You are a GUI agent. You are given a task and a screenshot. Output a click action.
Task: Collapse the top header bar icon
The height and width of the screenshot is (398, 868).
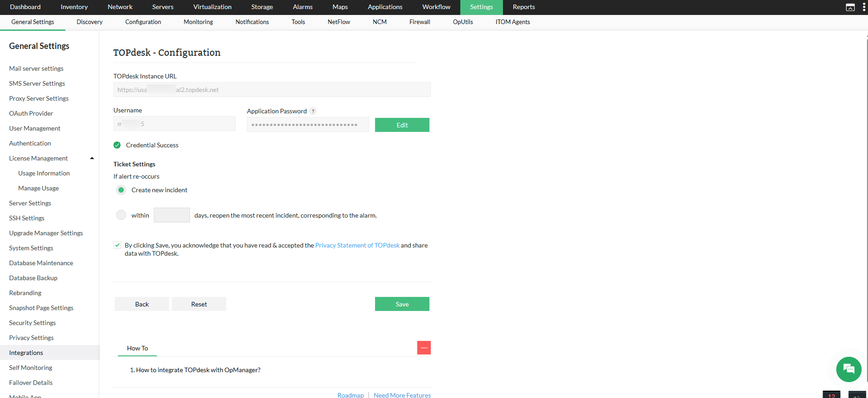pyautogui.click(x=850, y=7)
